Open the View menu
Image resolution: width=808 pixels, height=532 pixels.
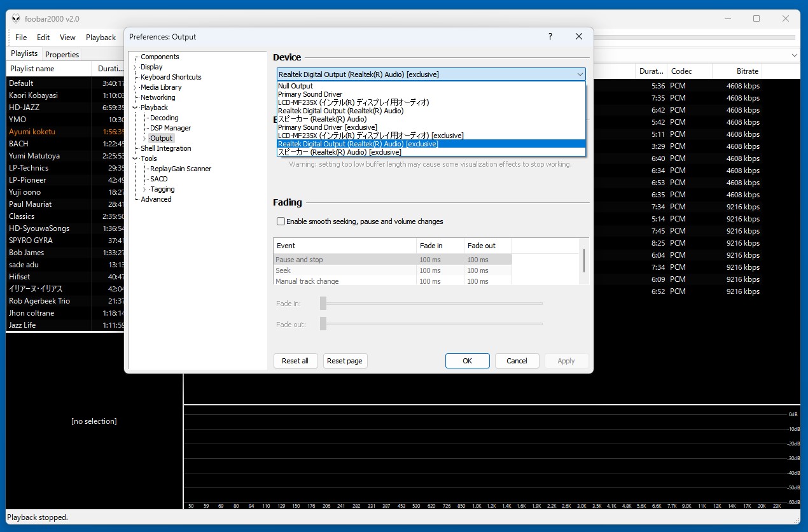coord(67,38)
